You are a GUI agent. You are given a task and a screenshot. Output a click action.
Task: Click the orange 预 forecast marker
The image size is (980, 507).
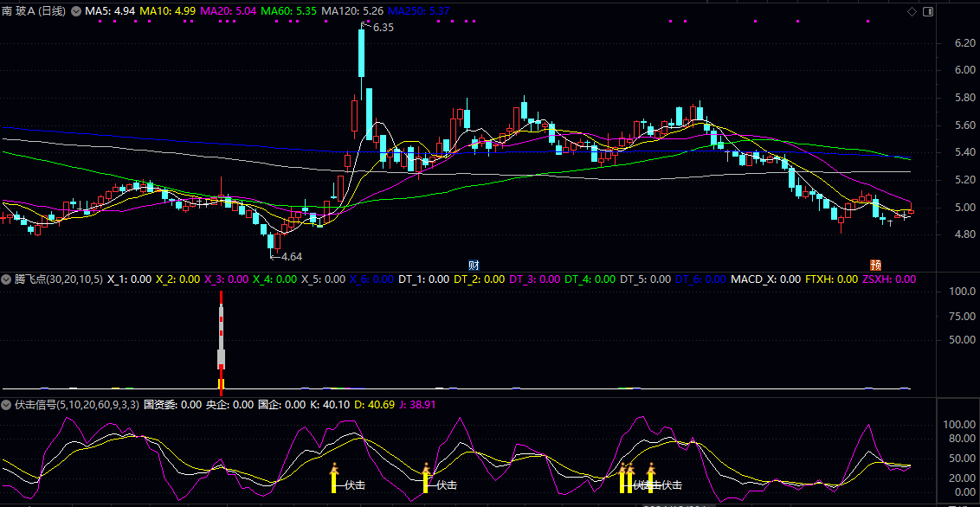click(875, 264)
